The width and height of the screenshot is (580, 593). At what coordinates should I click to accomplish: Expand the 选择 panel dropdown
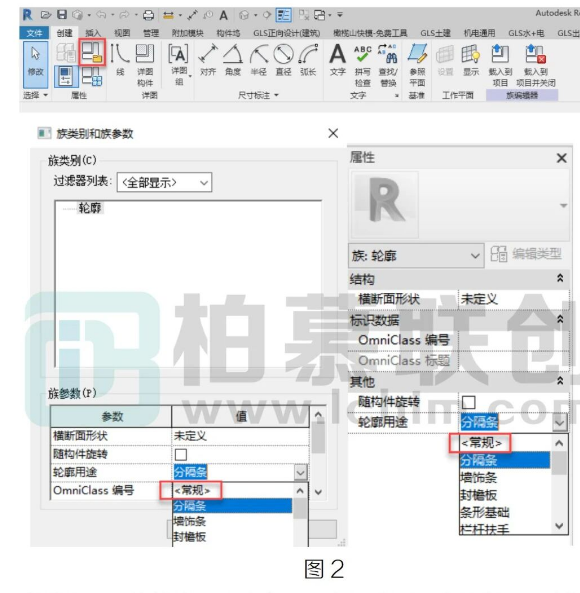[x=36, y=95]
